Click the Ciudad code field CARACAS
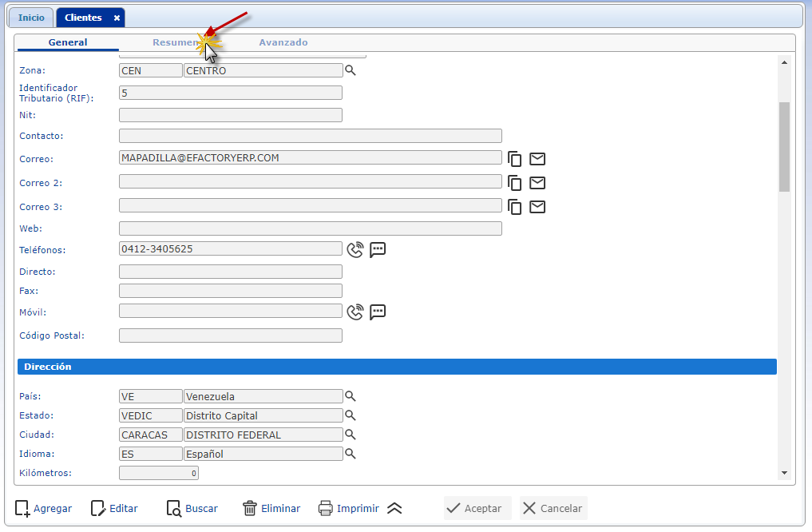The height and width of the screenshot is (532, 812). click(151, 435)
